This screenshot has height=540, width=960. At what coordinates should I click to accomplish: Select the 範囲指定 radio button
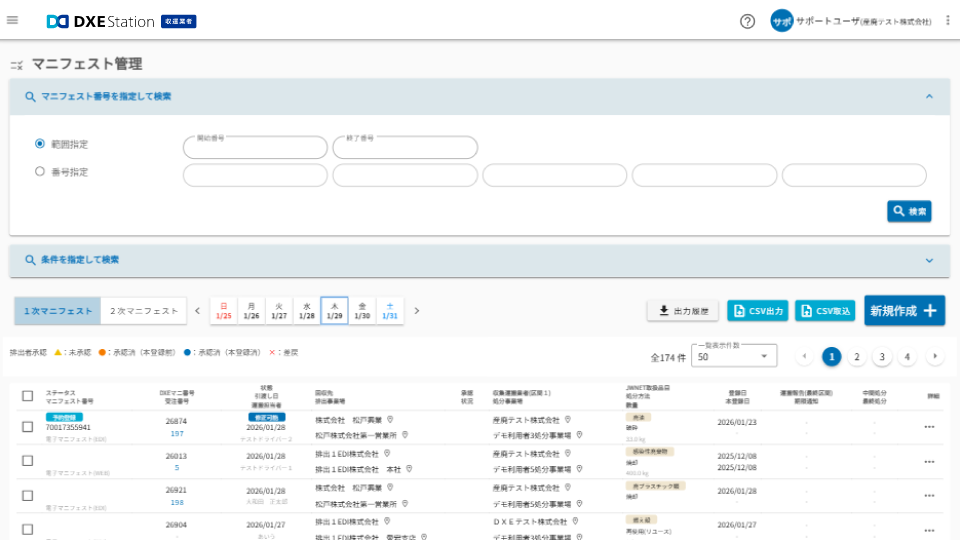point(40,144)
